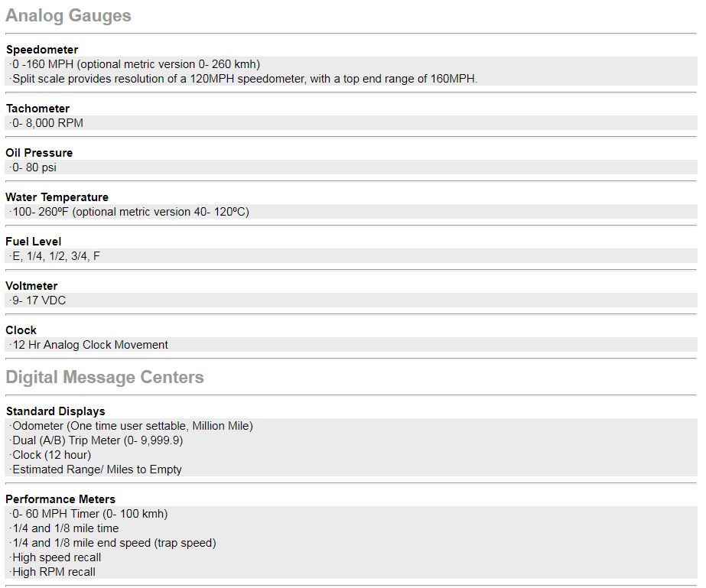Click the 0-80 psi specification

pyautogui.click(x=34, y=167)
